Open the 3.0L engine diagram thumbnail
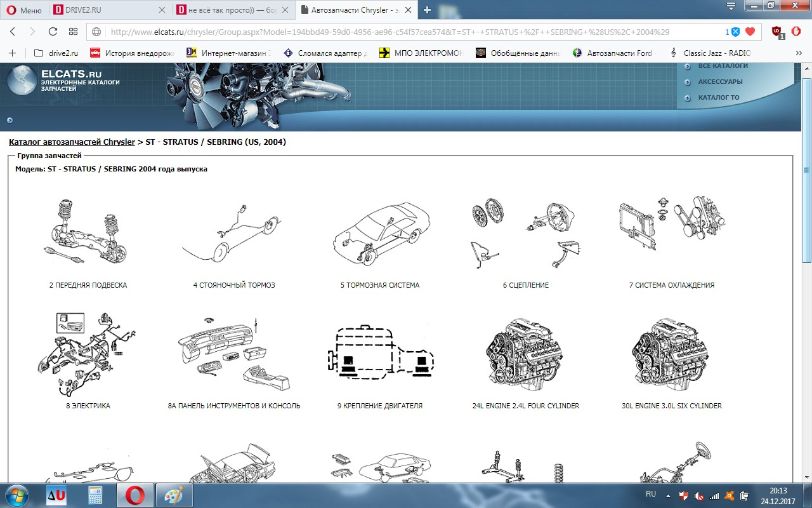This screenshot has width=812, height=508. [672, 354]
